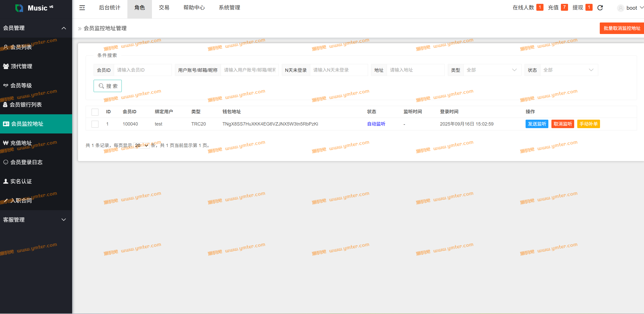The image size is (644, 314).
Task: Open 会员银行列表 via its sidebar icon
Action: 5,105
